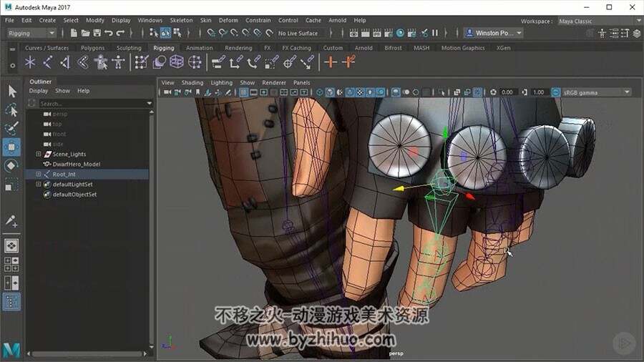Select DwarfHero_Model in the Outliner
This screenshot has width=644, height=362.
pyautogui.click(x=77, y=164)
